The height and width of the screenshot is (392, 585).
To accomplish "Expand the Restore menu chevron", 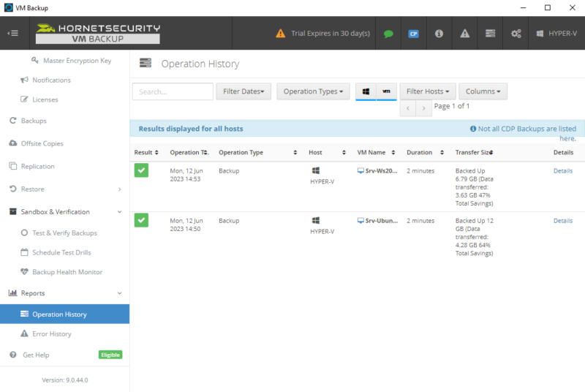I will [119, 189].
